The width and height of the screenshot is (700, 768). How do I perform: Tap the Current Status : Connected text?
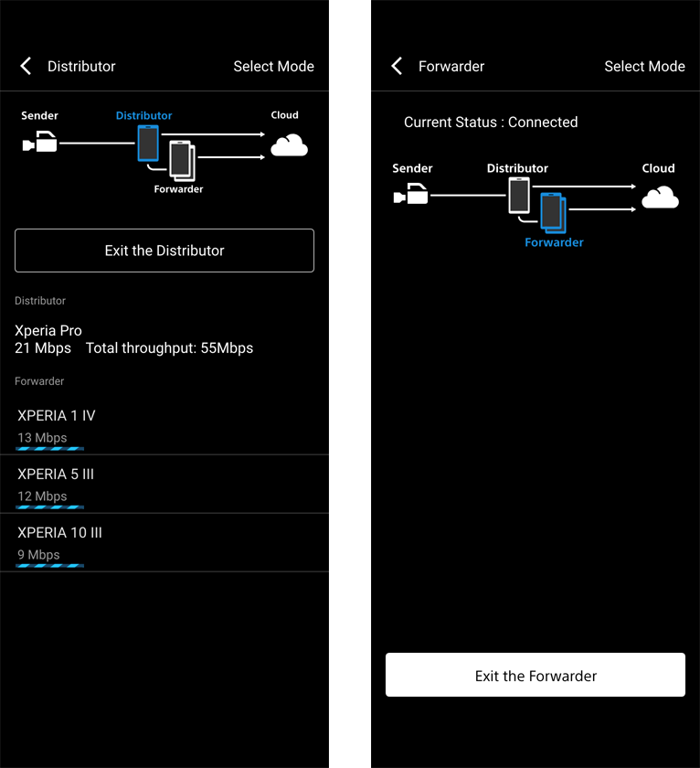[491, 122]
